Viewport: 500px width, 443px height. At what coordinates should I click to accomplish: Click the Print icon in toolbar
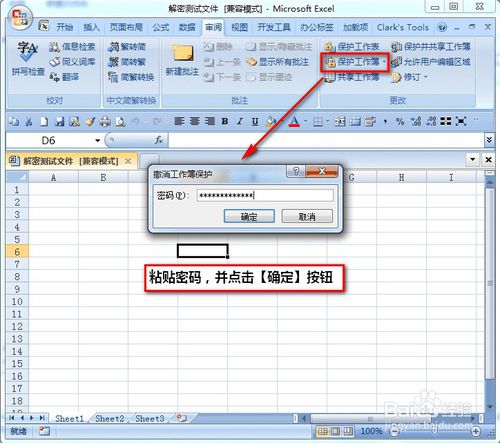point(105,122)
